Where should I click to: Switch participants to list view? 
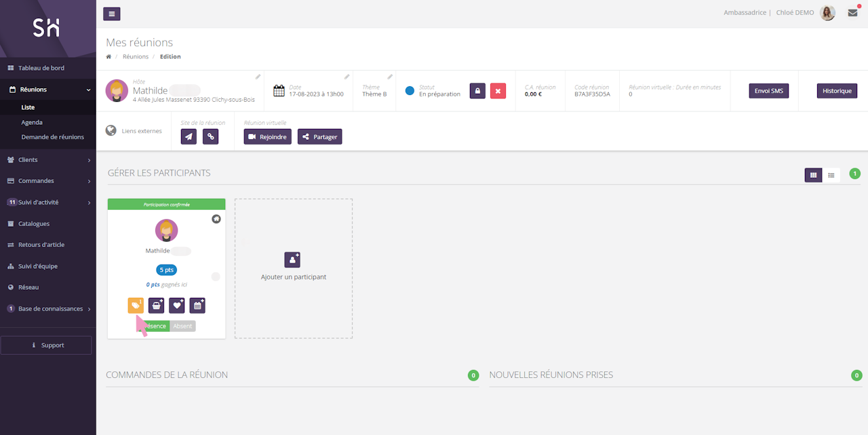pos(831,175)
